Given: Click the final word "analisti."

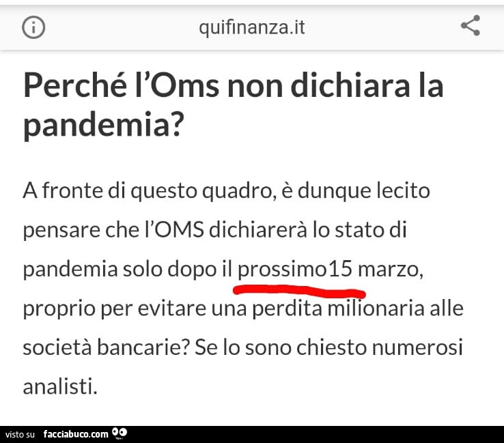Looking at the screenshot, I should point(60,386).
